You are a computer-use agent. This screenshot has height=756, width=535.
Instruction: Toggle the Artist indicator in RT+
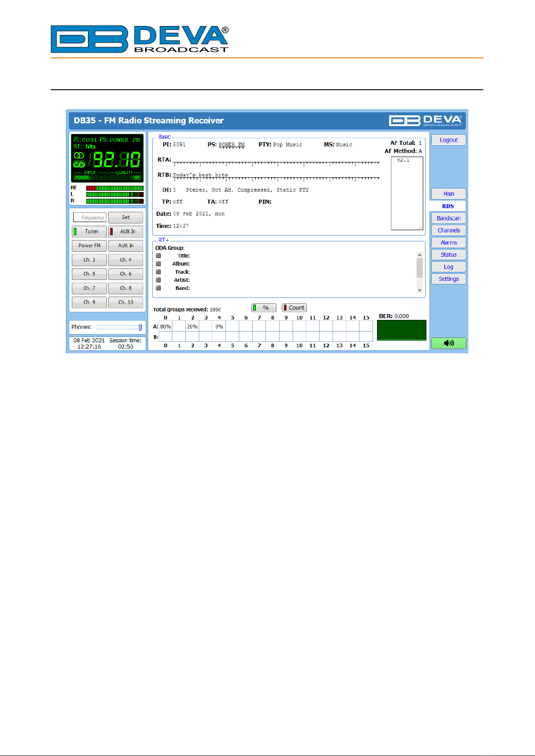[158, 280]
